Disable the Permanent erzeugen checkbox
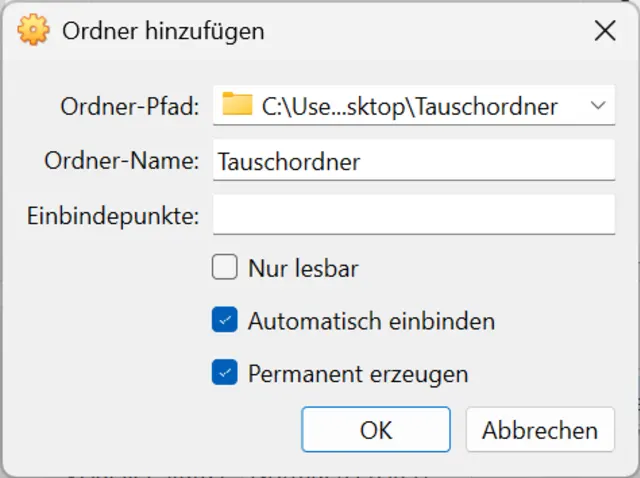This screenshot has width=640, height=478. [224, 374]
